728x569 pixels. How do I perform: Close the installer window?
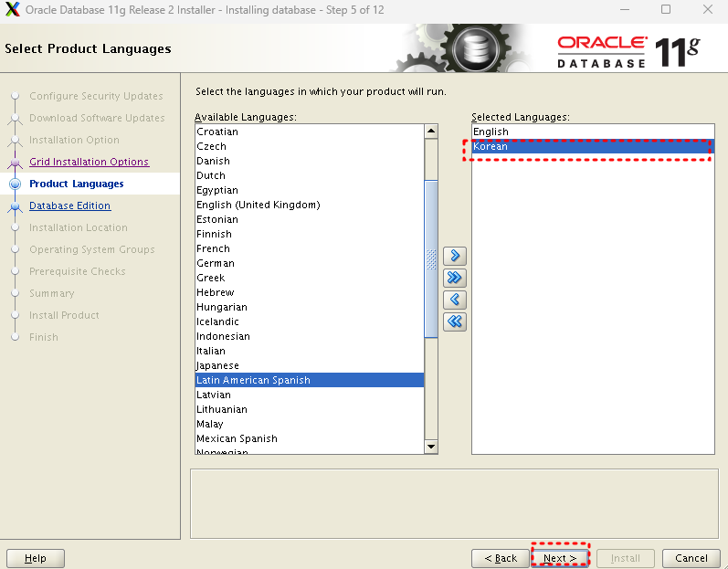coord(708,10)
